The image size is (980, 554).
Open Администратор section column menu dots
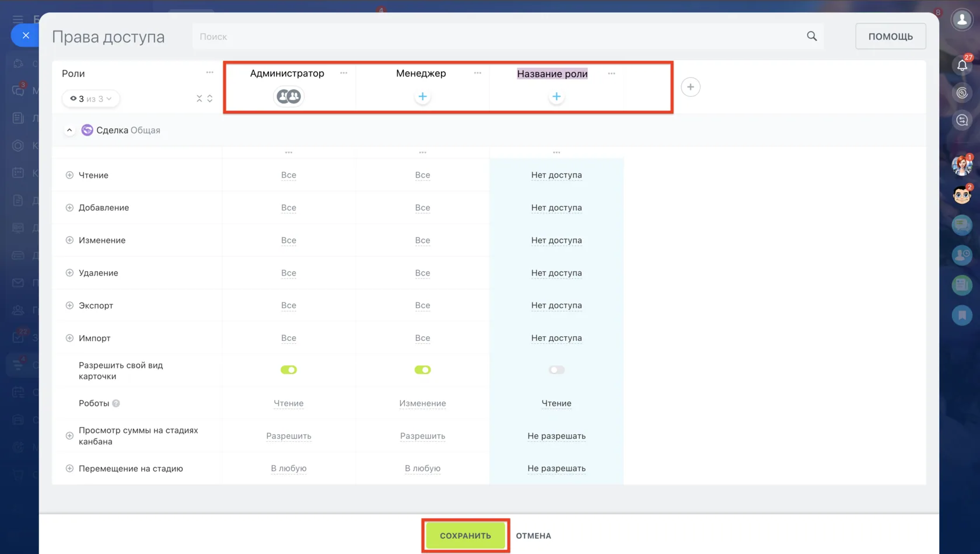tap(288, 152)
